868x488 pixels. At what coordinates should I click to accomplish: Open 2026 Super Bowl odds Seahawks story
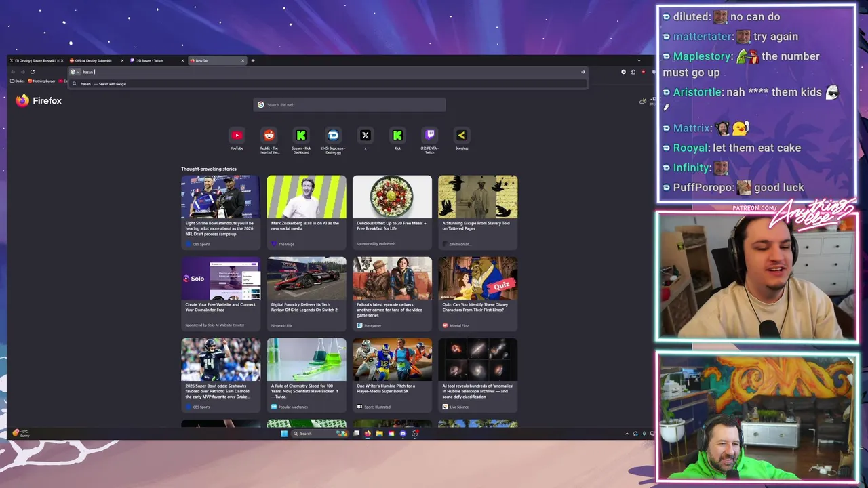pos(220,375)
